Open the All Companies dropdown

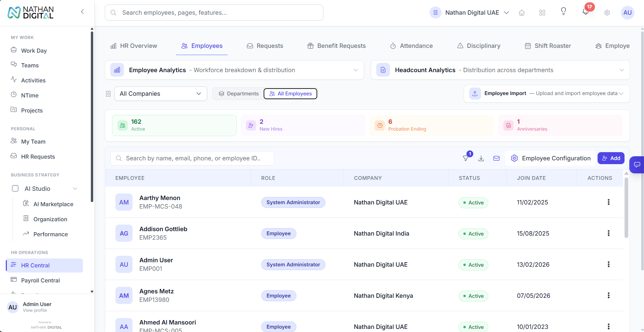coord(160,94)
